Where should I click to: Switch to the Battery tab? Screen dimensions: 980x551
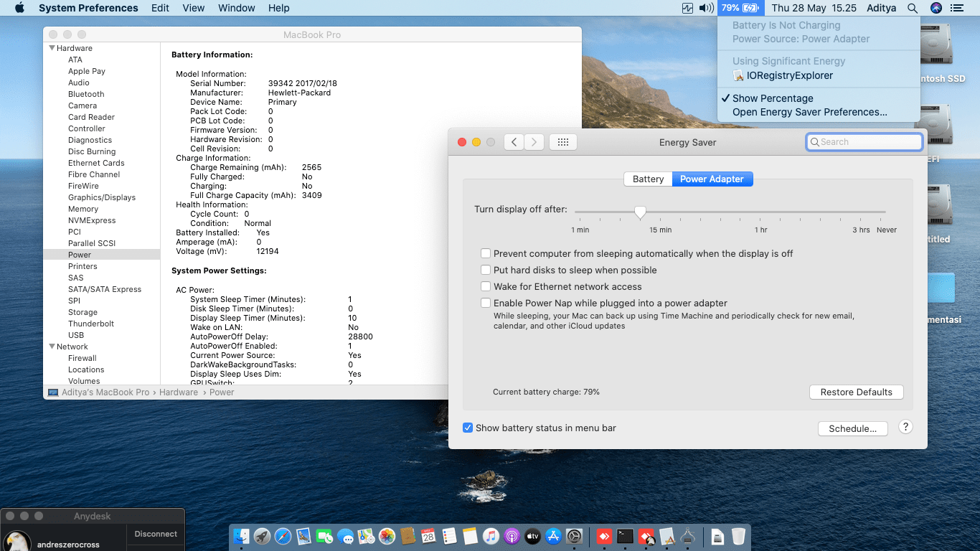click(648, 179)
